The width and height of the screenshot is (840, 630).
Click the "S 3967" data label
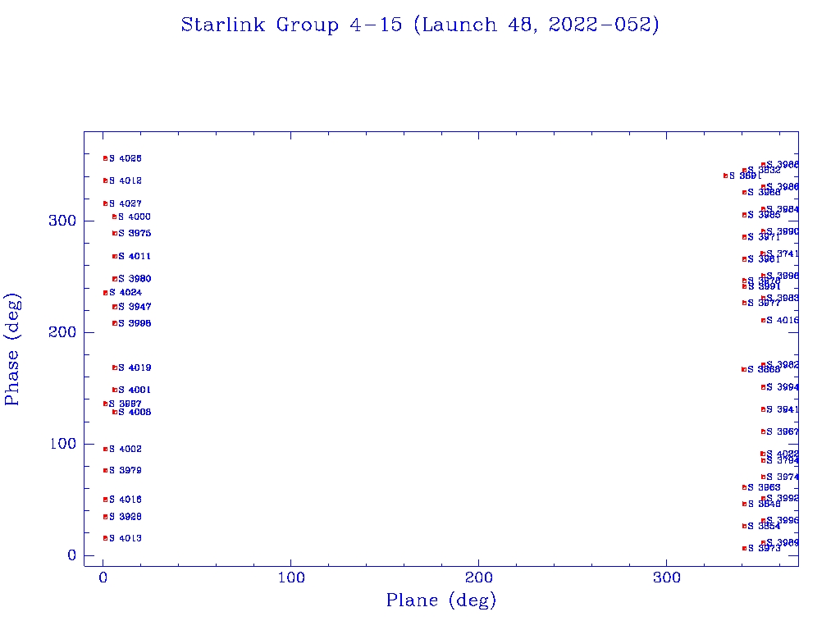[x=782, y=431]
